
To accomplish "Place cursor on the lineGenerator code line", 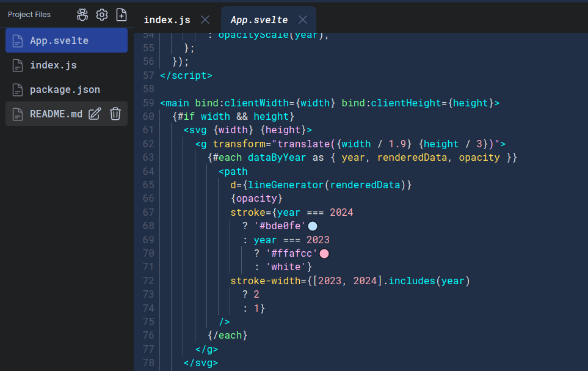I will click(x=321, y=185).
